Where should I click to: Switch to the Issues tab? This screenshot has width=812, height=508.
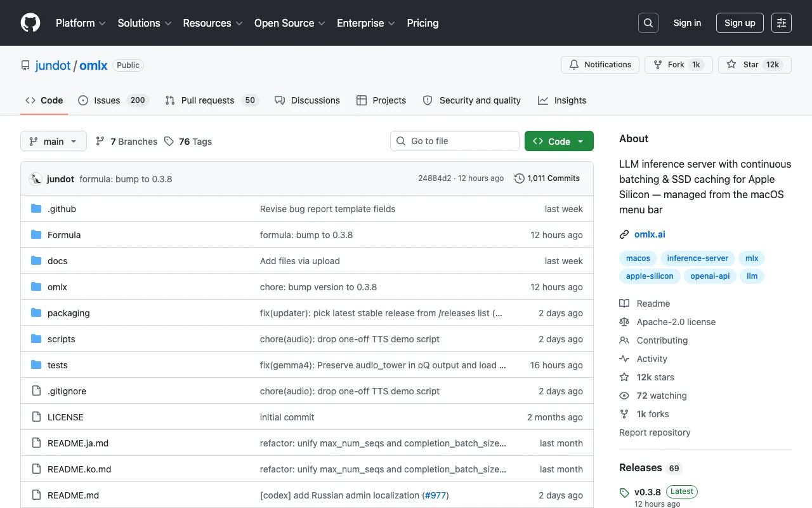coord(113,100)
